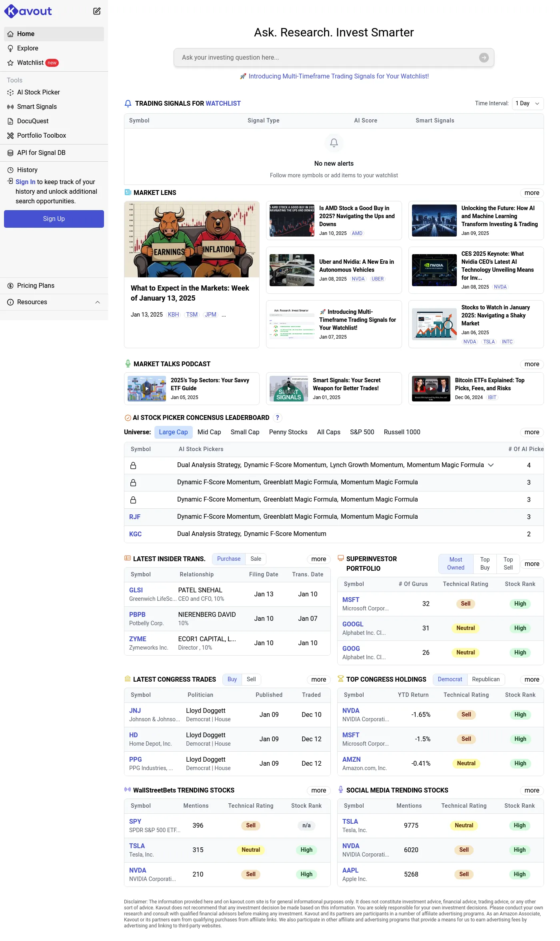
Task: Click the Resources info icon
Action: [10, 302]
